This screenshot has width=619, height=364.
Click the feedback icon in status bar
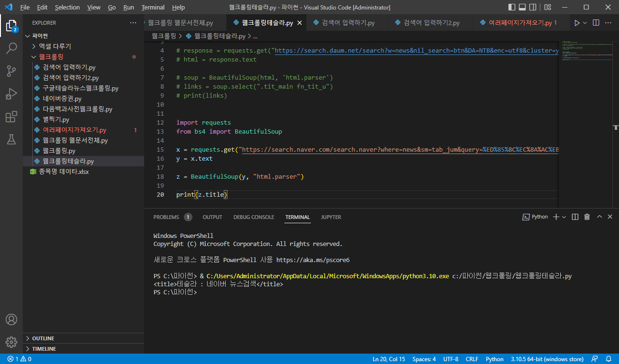(x=594, y=359)
